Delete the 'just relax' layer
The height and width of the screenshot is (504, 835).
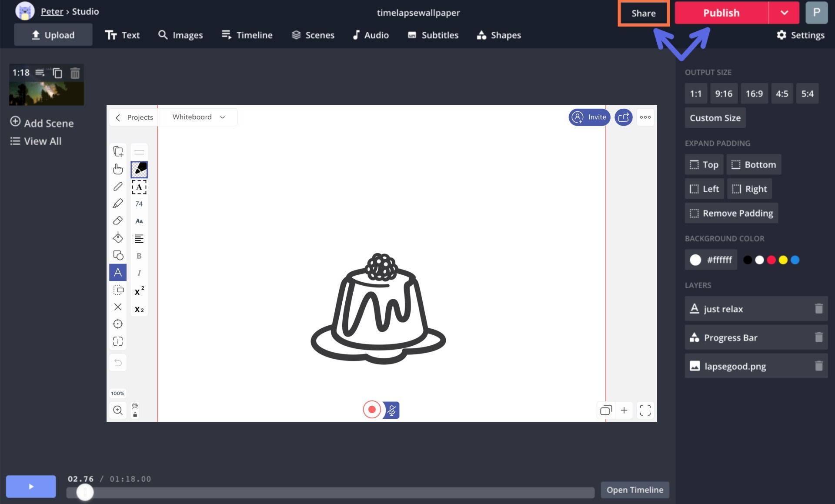pos(818,309)
